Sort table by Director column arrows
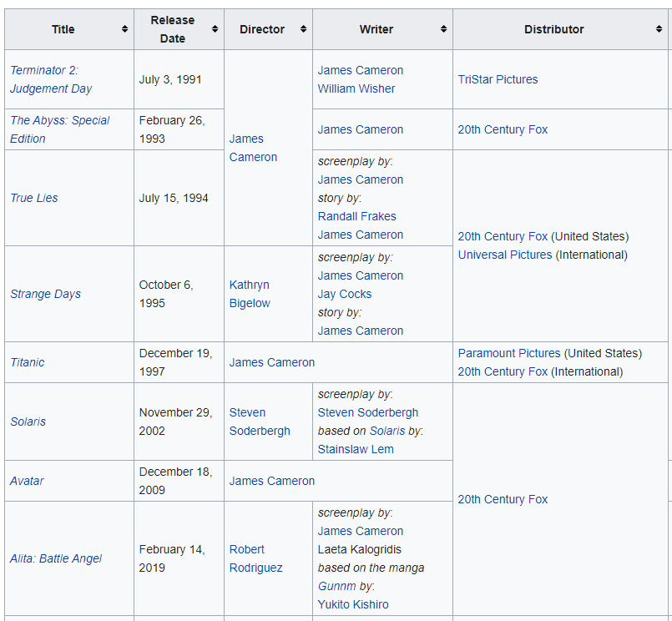Image resolution: width=672 pixels, height=621 pixels. click(303, 29)
